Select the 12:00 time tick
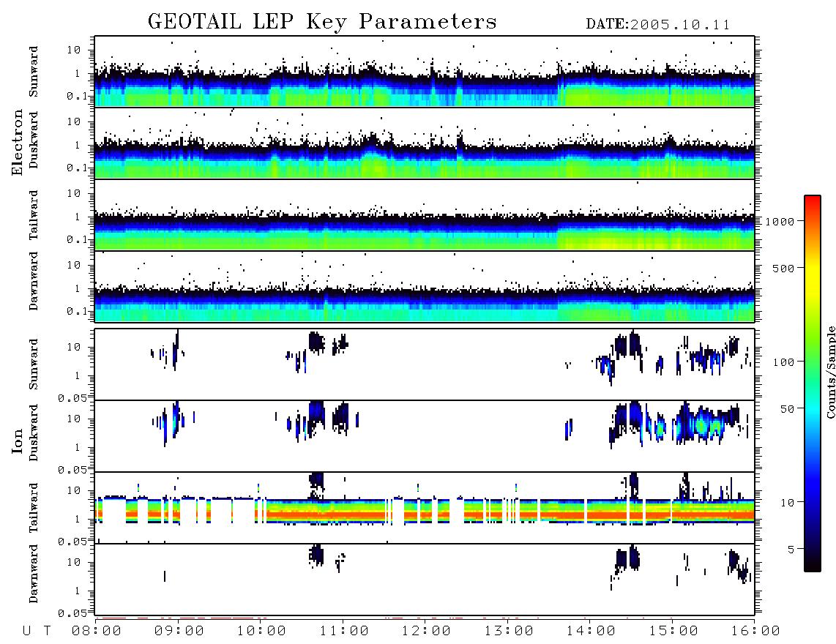This screenshot has width=836, height=644. (426, 632)
